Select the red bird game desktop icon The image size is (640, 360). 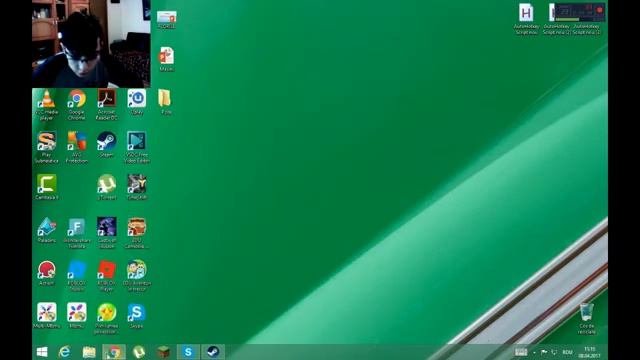[x=47, y=273]
